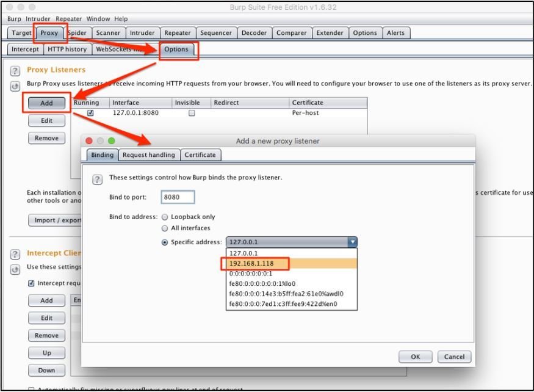Choose 0:0:0:0:0:0:0:1 in the address list
Image resolution: width=534 pixels, height=392 pixels.
click(292, 274)
